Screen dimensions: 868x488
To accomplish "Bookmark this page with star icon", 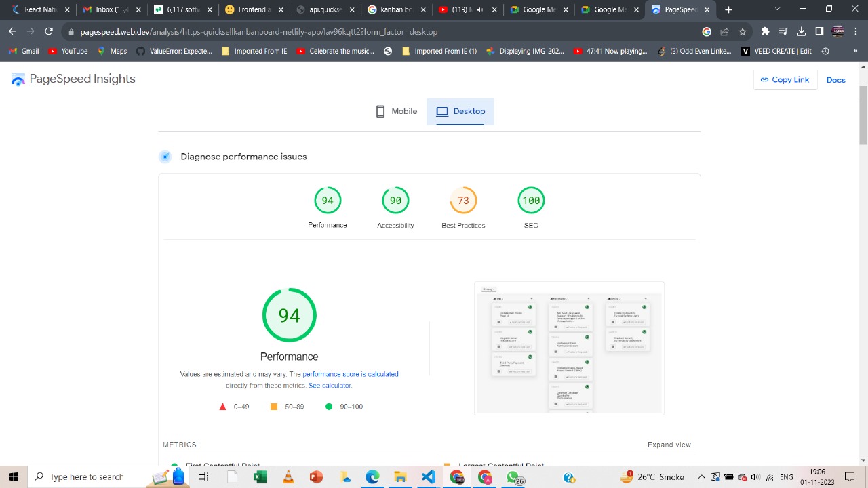I will (x=743, y=32).
